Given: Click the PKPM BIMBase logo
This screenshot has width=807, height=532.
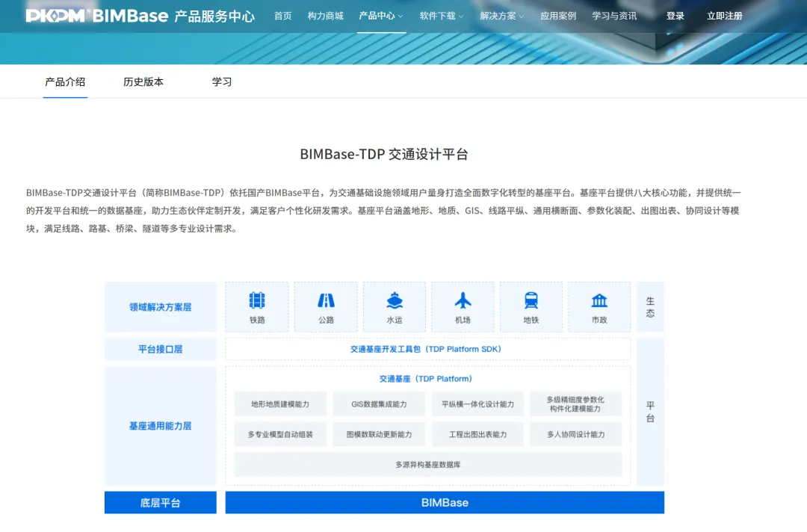Looking at the screenshot, I should tap(96, 16).
